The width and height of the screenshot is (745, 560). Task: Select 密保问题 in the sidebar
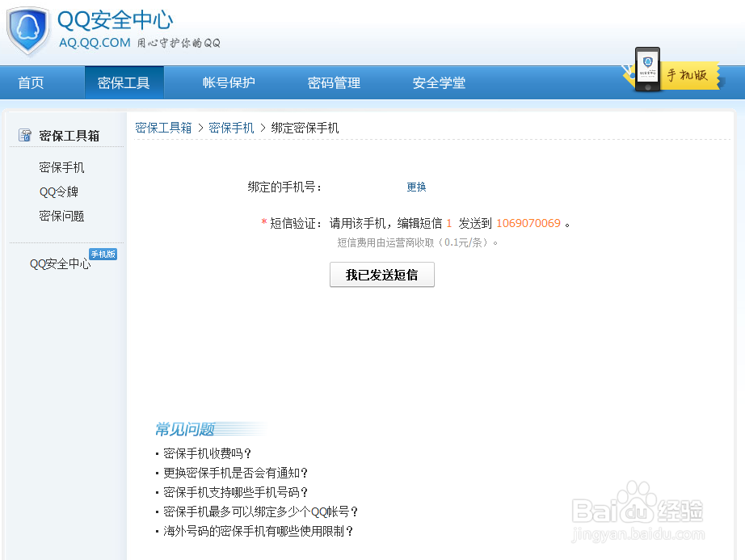point(61,216)
